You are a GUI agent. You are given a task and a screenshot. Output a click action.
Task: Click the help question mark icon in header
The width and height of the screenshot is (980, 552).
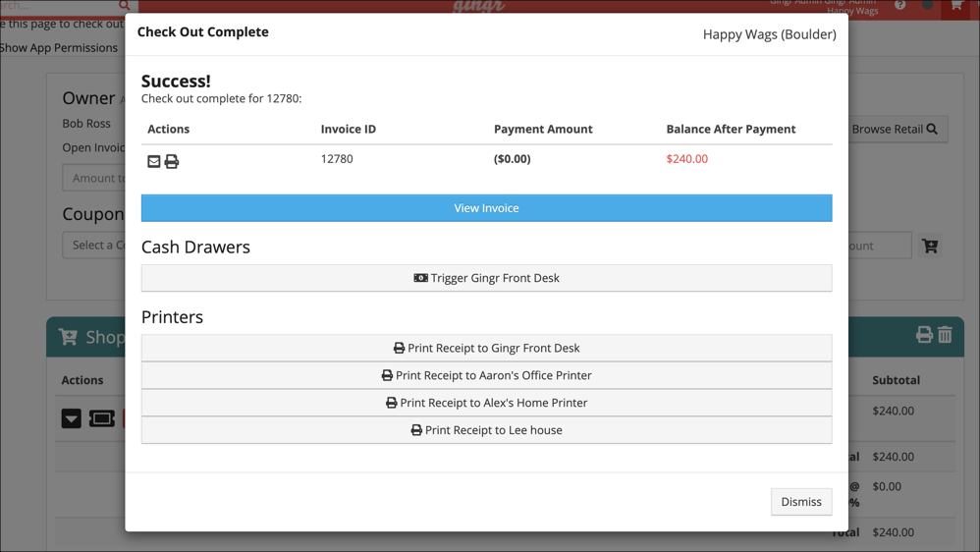(900, 5)
